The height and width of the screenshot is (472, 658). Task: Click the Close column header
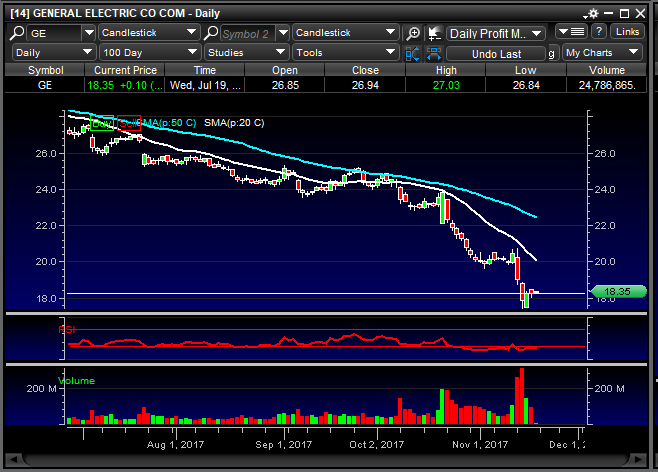pyautogui.click(x=365, y=70)
